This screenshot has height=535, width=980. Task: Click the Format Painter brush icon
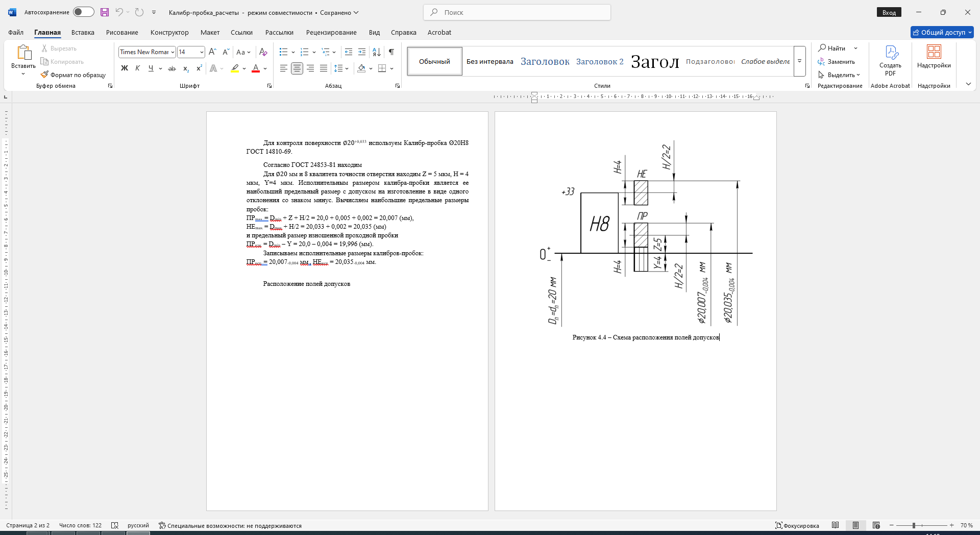[x=44, y=75]
